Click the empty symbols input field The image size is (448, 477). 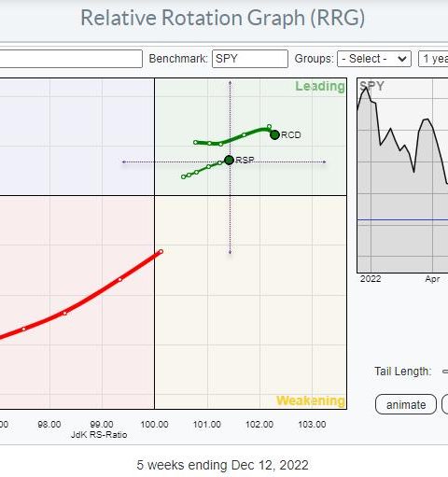71,59
